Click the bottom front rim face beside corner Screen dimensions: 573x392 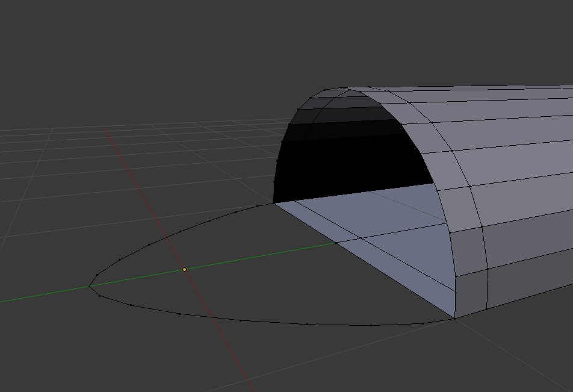[x=471, y=294]
